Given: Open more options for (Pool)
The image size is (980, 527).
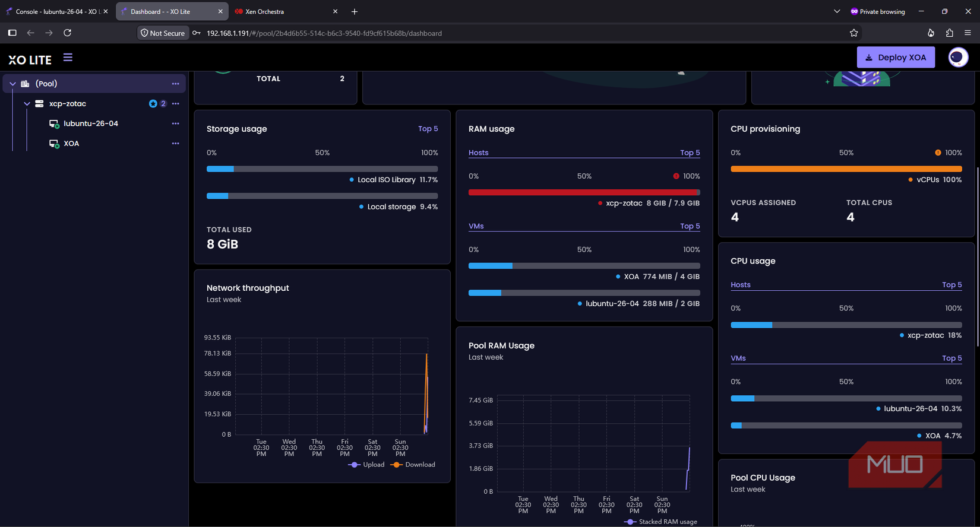Looking at the screenshot, I should pyautogui.click(x=175, y=84).
